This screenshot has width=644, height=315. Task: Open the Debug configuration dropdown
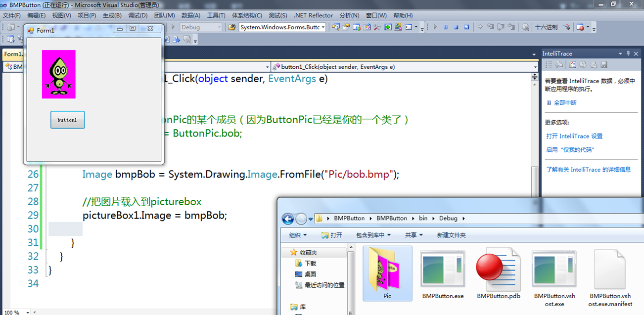click(200, 27)
